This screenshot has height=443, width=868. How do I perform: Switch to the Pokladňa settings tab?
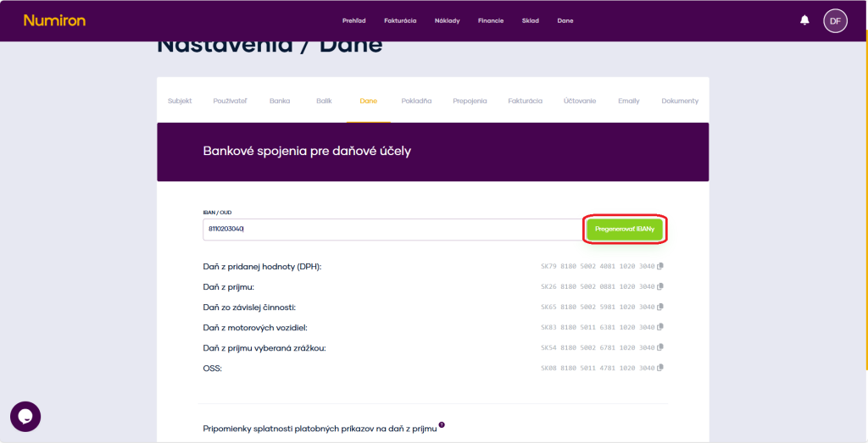415,101
